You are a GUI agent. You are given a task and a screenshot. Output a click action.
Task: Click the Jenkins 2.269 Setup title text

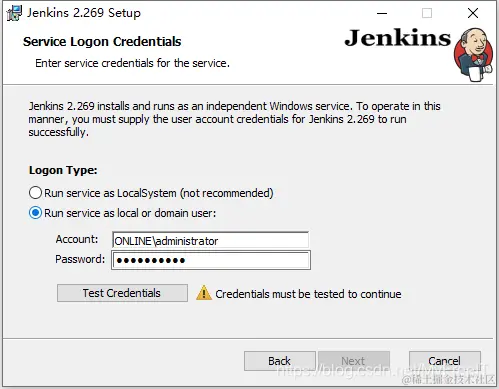pyautogui.click(x=84, y=13)
